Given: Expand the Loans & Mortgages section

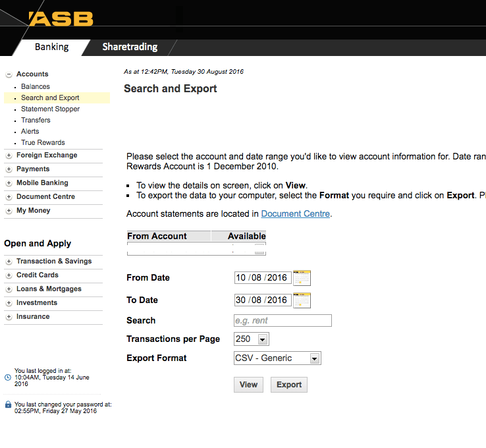Looking at the screenshot, I should point(9,289).
